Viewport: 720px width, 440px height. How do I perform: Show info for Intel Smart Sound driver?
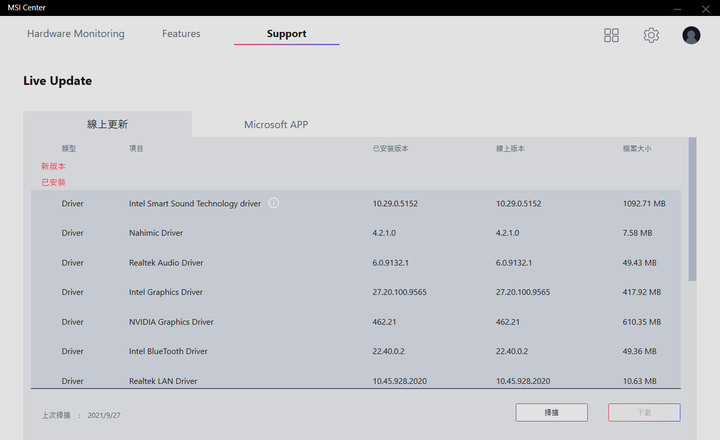[x=274, y=203]
